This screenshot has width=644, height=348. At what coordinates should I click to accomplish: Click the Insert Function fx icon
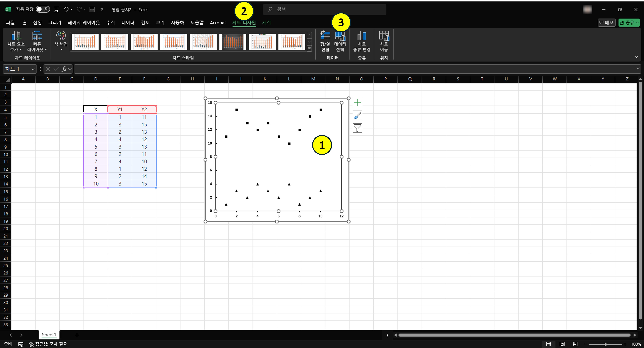pyautogui.click(x=64, y=69)
